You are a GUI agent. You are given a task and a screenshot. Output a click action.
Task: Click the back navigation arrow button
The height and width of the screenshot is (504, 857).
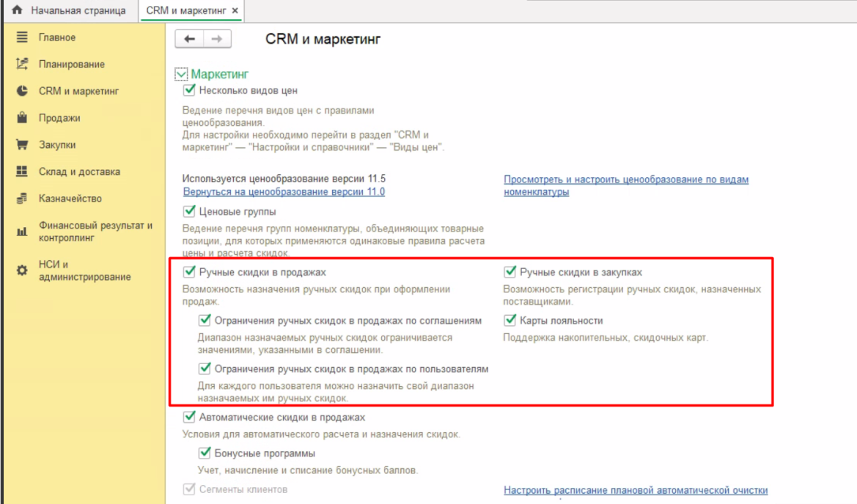pos(189,40)
